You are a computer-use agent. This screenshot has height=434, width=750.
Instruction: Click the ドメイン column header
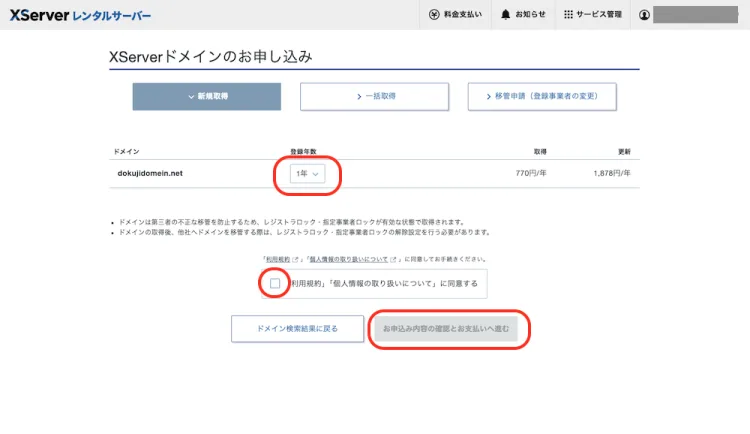126,152
